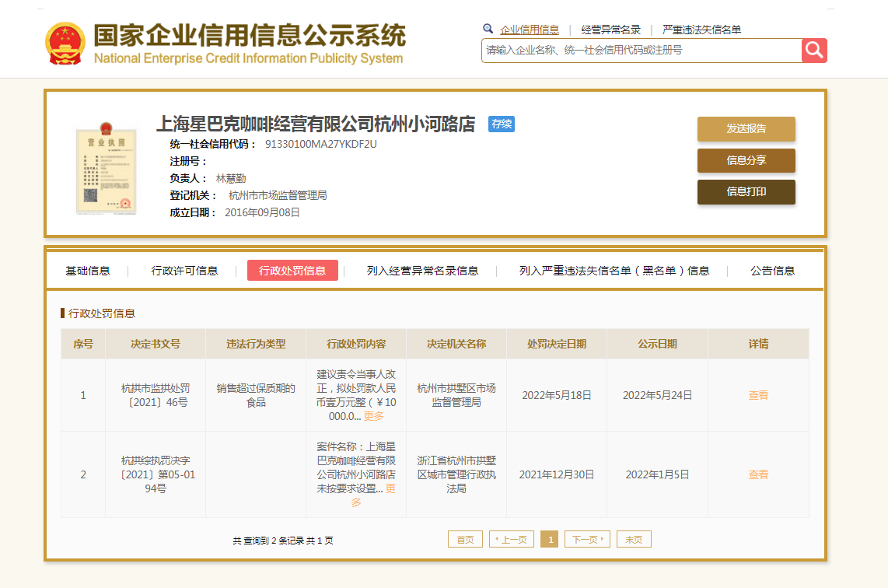
Task: Click the 决定机关名称 column header
Action: pyautogui.click(x=456, y=344)
